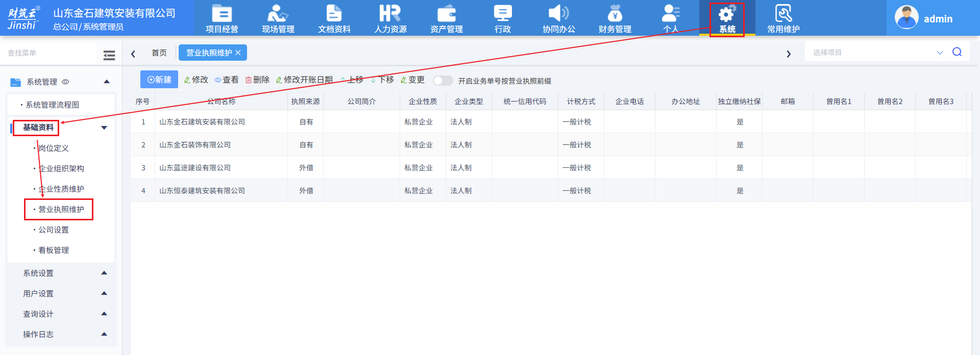The image size is (980, 355).
Task: Open the 系统 gear module
Action: point(727,19)
